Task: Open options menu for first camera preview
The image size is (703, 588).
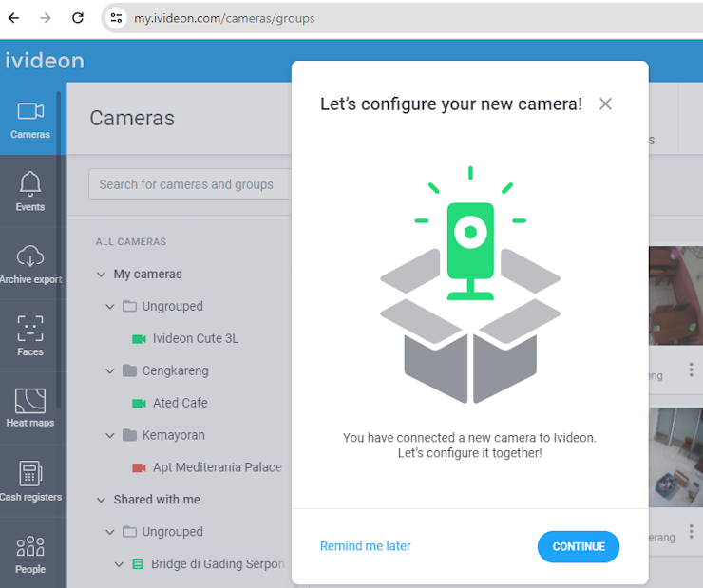Action: (x=691, y=370)
